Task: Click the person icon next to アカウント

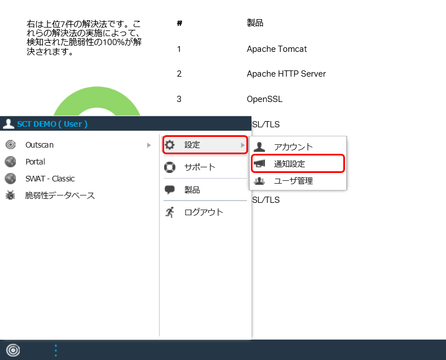Action: point(260,147)
